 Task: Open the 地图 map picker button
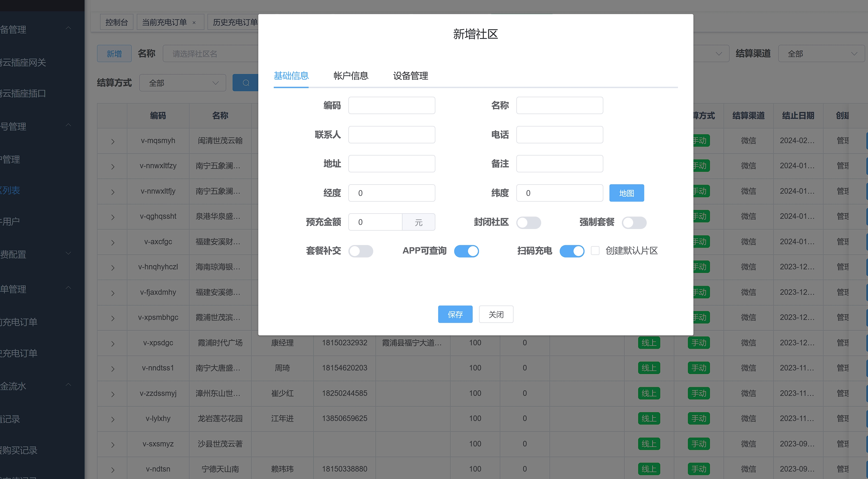click(626, 193)
